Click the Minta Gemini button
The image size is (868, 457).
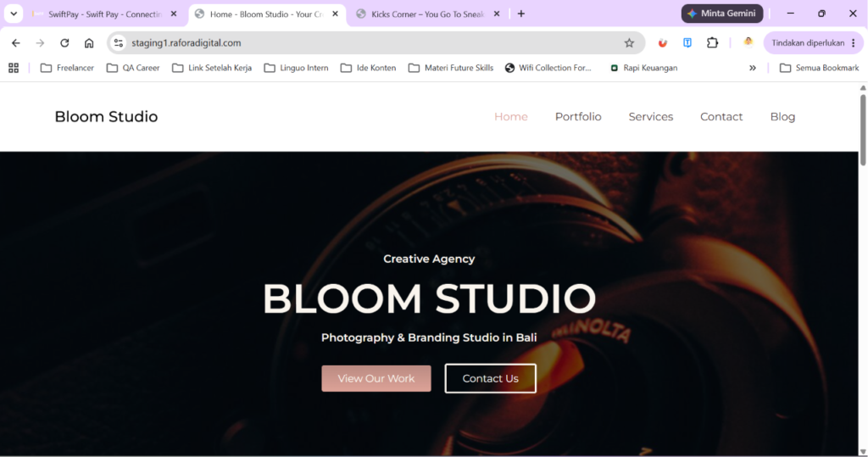tap(722, 14)
